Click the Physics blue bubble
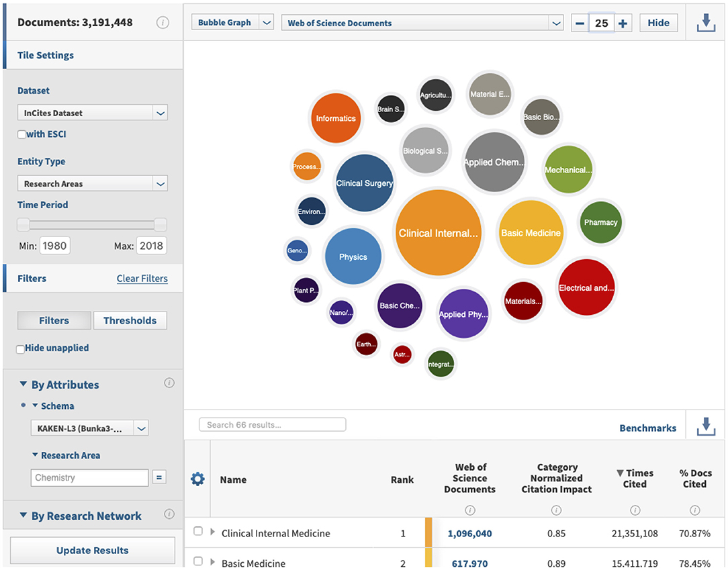 [x=353, y=256]
